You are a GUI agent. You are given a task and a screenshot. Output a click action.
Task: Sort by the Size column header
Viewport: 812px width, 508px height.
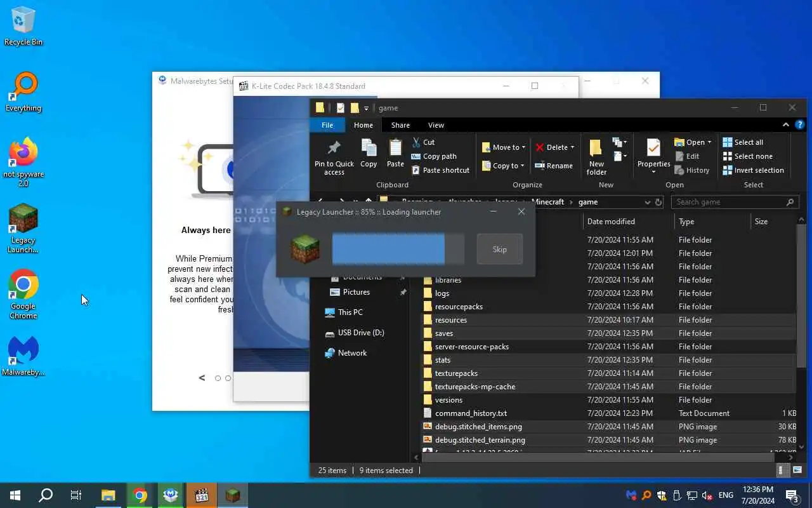(x=773, y=222)
